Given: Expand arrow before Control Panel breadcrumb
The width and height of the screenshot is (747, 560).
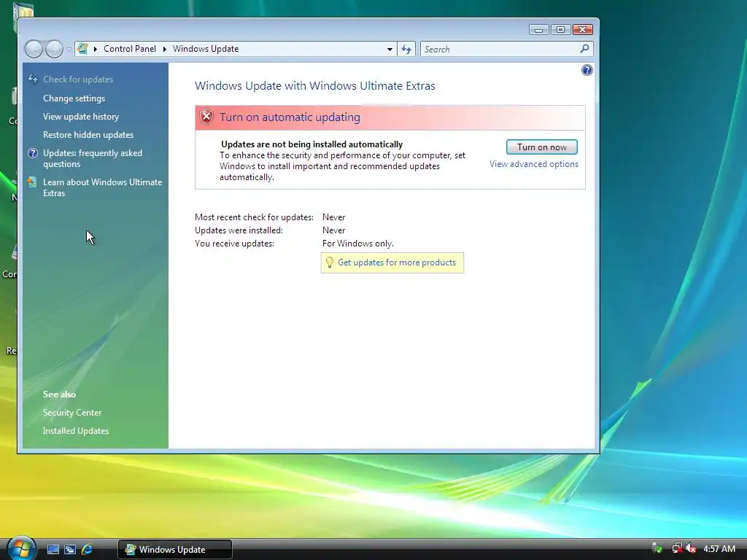Looking at the screenshot, I should (96, 49).
